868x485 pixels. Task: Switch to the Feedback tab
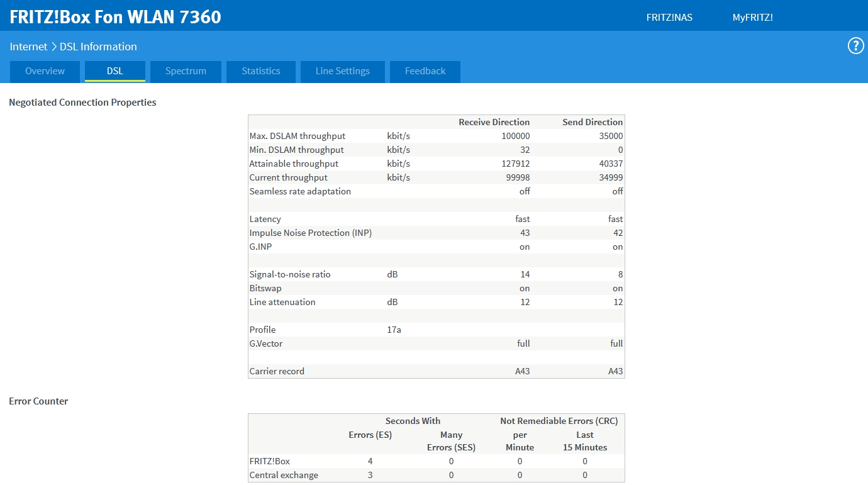coord(425,71)
